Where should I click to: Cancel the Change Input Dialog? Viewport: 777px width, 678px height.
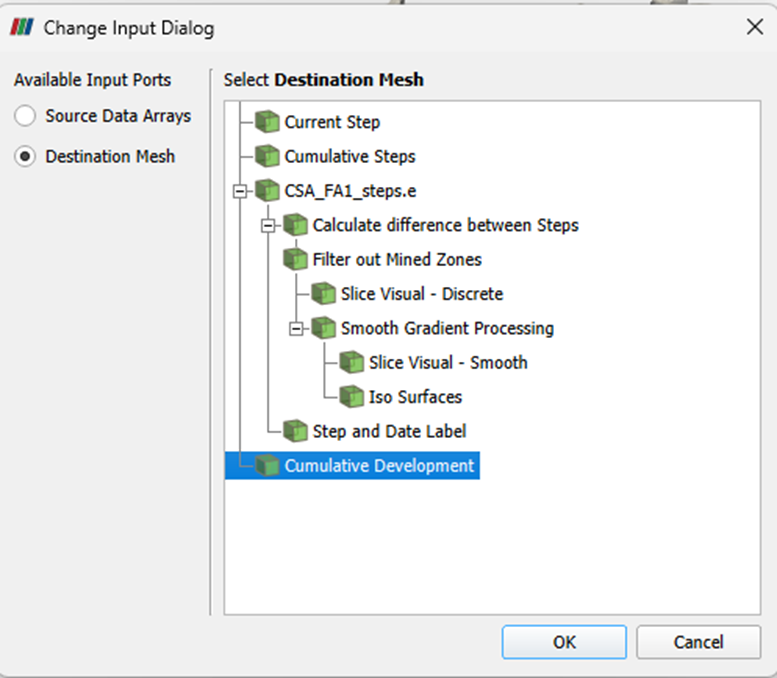698,642
